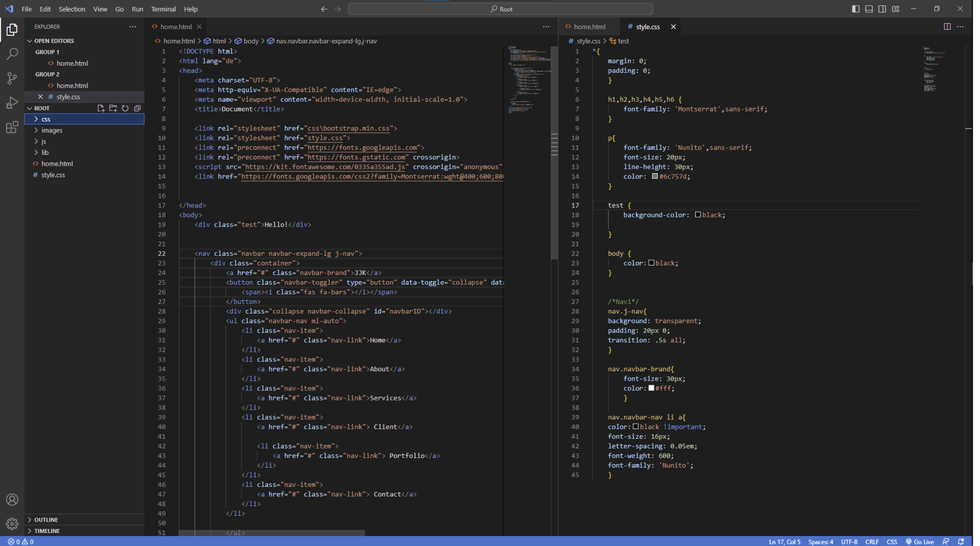Click the CRLF line ending indicator
This screenshot has height=546, width=980.
pos(871,541)
